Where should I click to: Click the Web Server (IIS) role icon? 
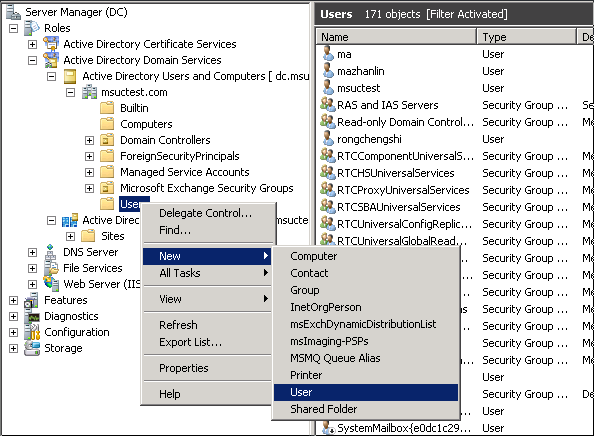[51, 284]
